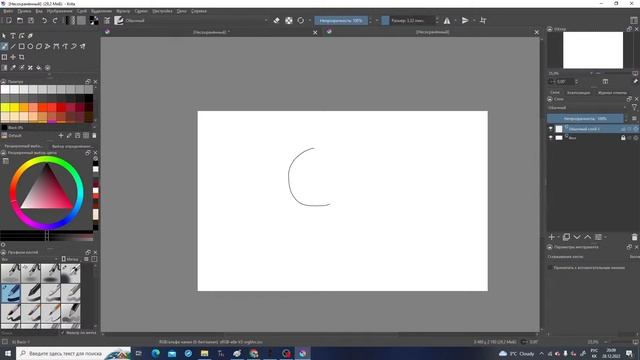Screen dimensions: 640x360
Task: Open File Explorer from taskbar
Action: (204, 353)
